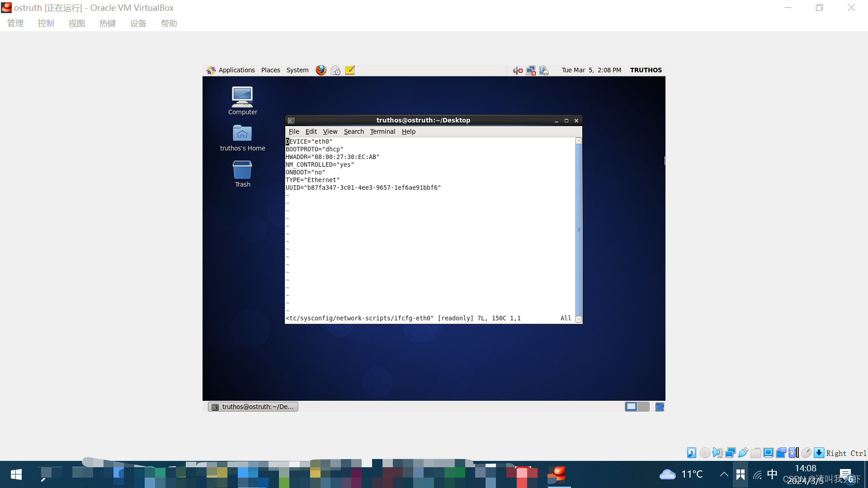Click the panel clock showing Tue Mar 5

pyautogui.click(x=591, y=70)
